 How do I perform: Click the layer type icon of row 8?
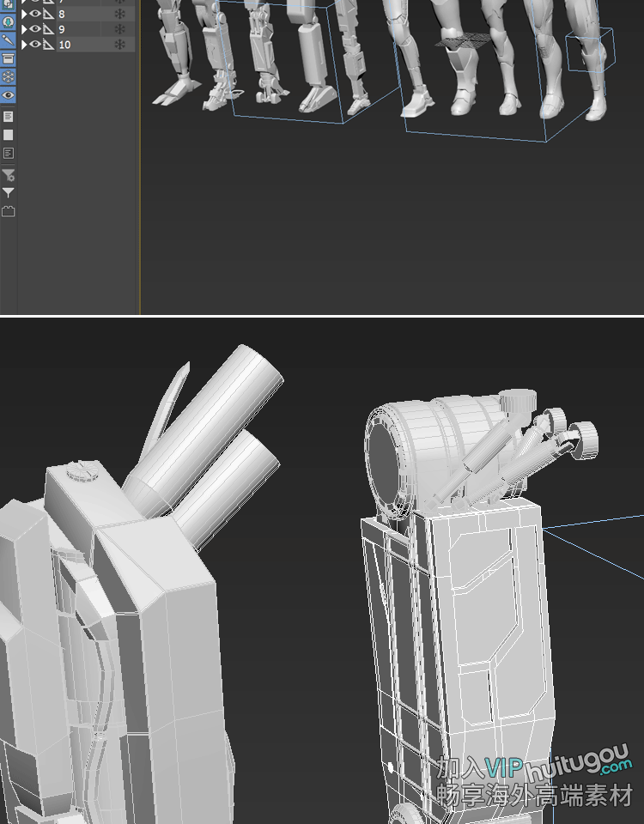(x=48, y=15)
